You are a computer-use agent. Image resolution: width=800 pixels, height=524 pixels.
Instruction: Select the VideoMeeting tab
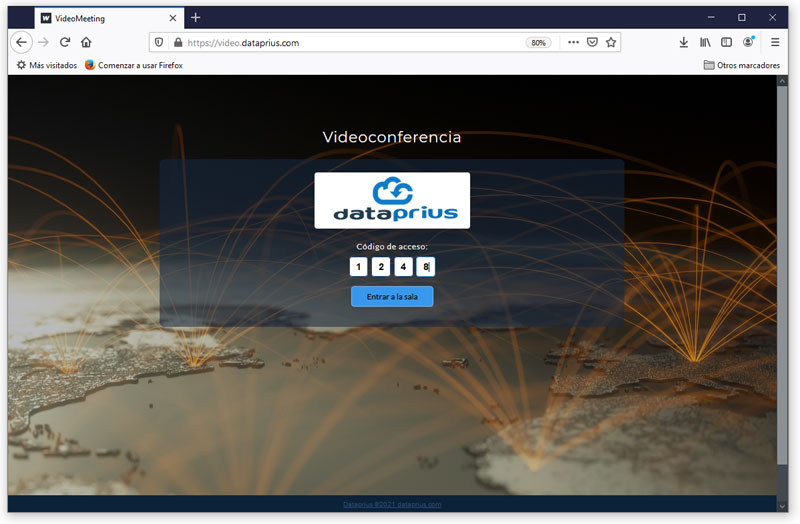pos(109,18)
